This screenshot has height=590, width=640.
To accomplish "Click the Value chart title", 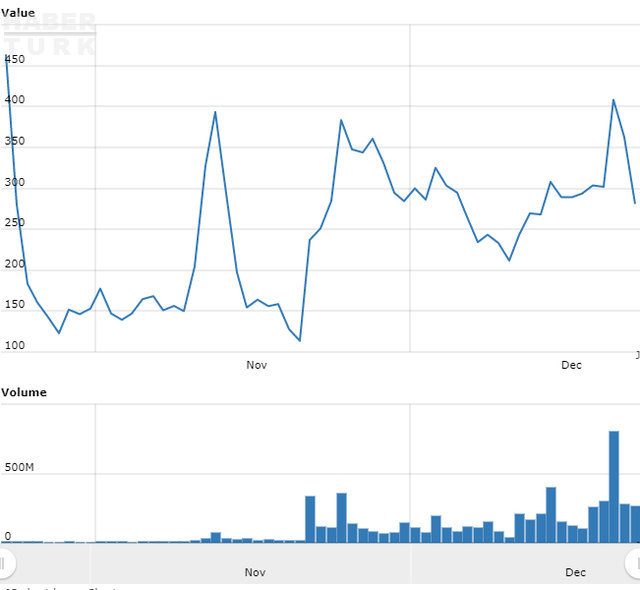I will (18, 13).
